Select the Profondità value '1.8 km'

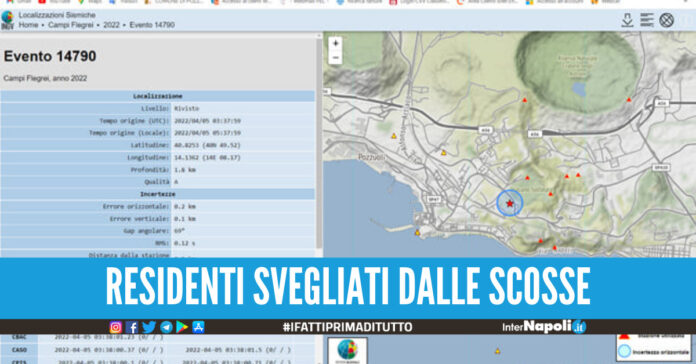(185, 170)
